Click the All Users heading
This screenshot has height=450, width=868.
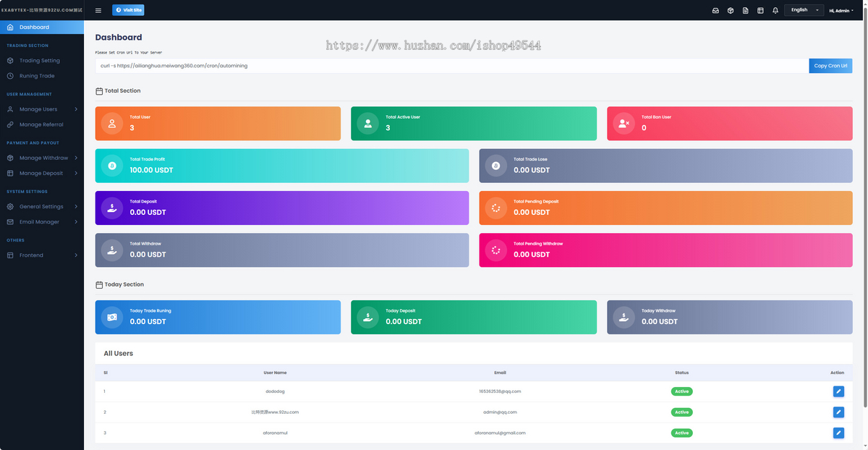tap(118, 354)
